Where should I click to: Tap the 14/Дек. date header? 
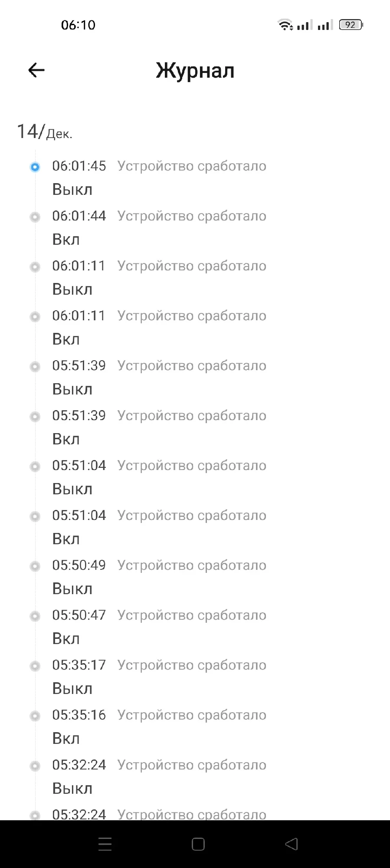click(44, 132)
